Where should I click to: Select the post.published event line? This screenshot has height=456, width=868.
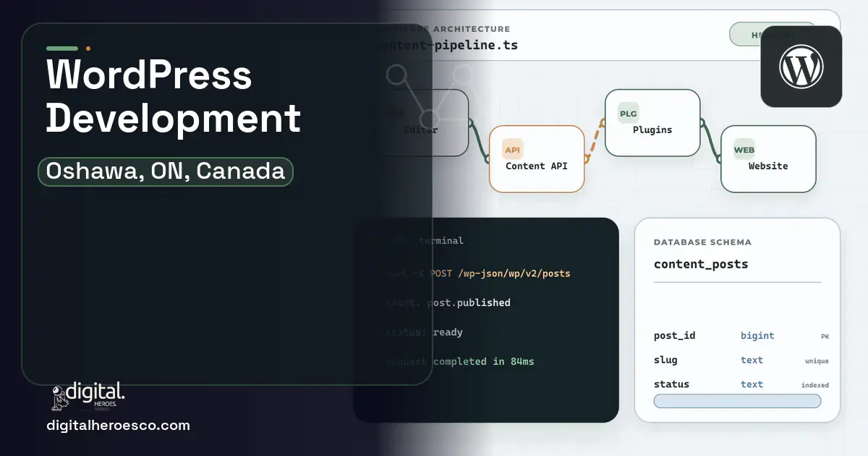coord(448,303)
